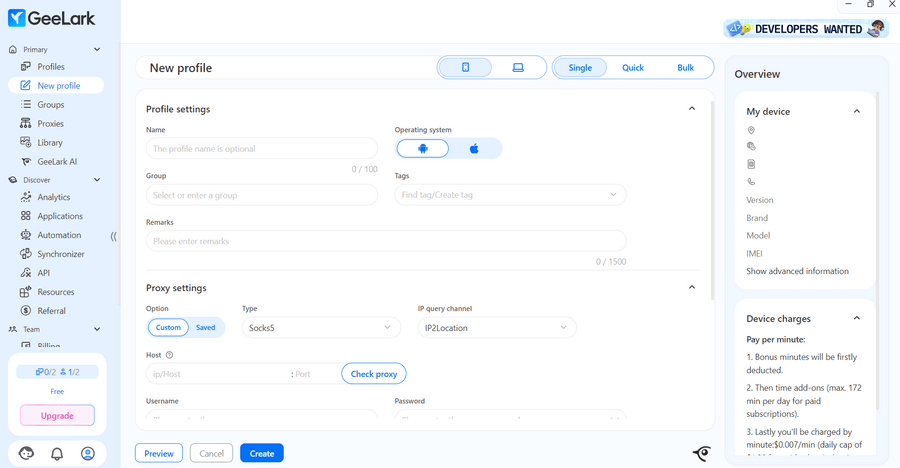The height and width of the screenshot is (468, 900).
Task: Click the Host help question mark icon
Action: (x=169, y=355)
